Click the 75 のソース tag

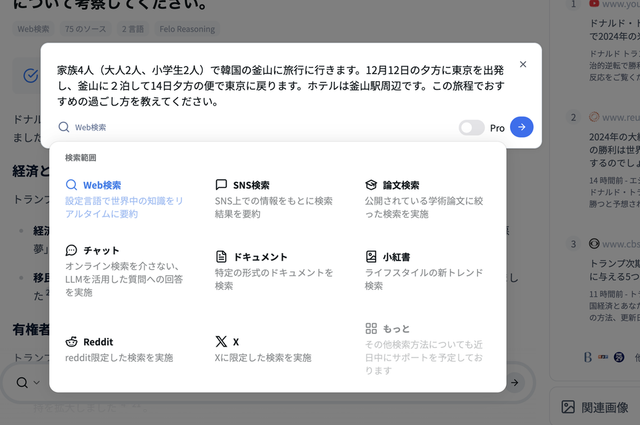click(x=95, y=29)
